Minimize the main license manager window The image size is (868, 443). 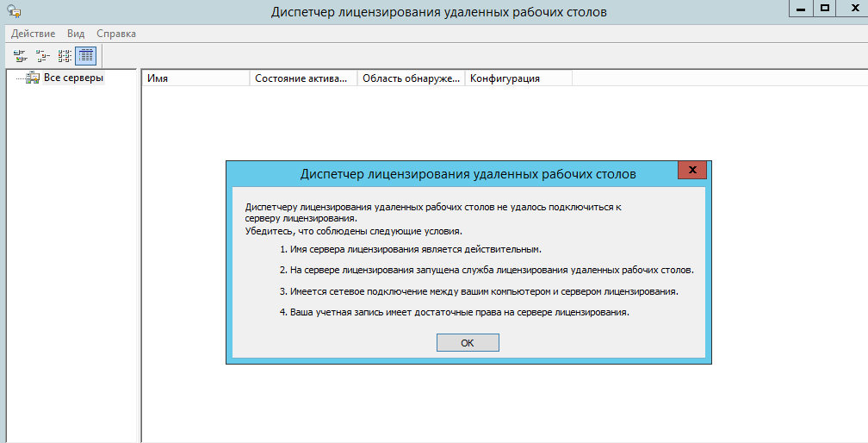(x=803, y=8)
